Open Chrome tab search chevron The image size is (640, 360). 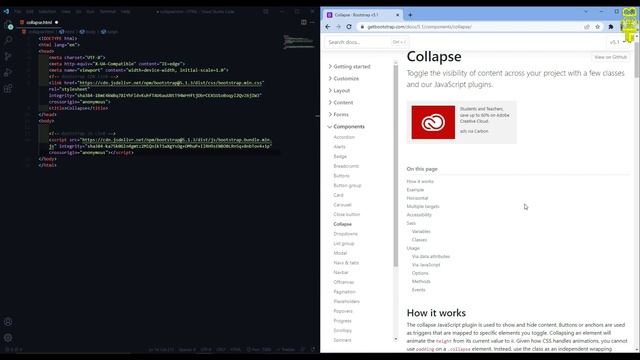(586, 11)
